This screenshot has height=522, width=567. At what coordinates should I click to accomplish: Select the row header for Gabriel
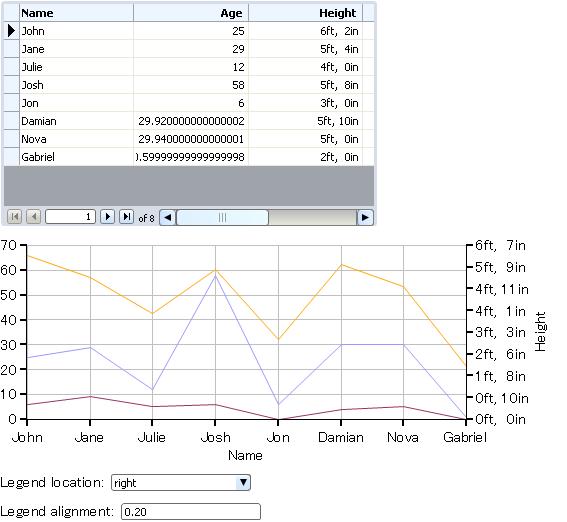(x=11, y=157)
